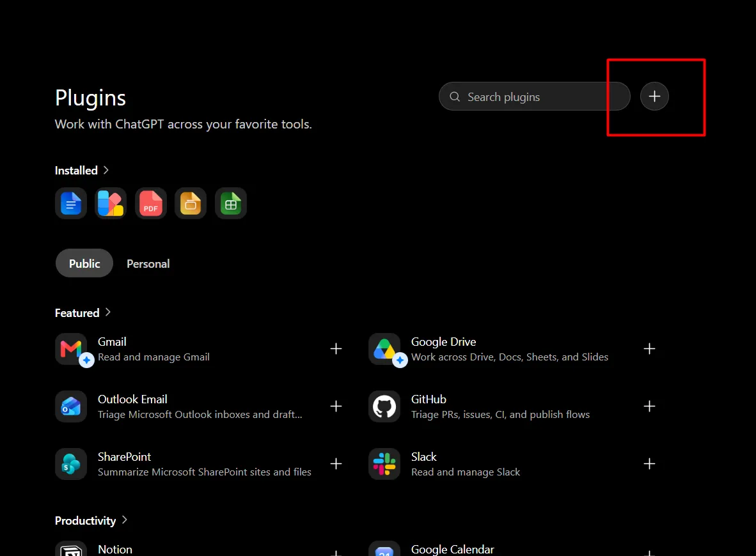
Task: Click the magnifier icon in search box
Action: 455,97
